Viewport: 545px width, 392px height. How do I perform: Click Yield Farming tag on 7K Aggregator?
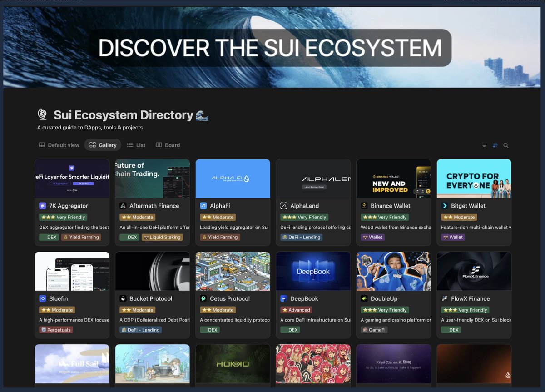pos(80,237)
